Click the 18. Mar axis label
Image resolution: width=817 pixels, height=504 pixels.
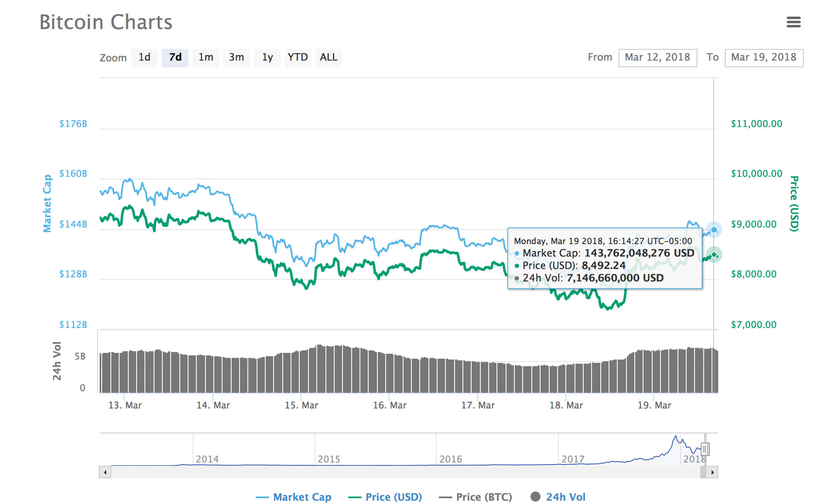coord(566,405)
